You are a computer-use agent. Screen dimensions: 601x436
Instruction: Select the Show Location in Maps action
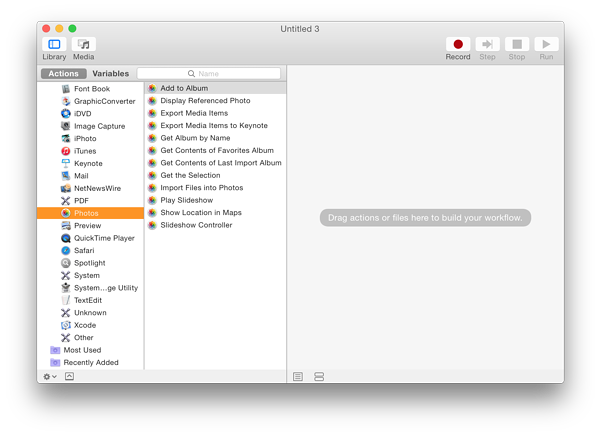215,213
